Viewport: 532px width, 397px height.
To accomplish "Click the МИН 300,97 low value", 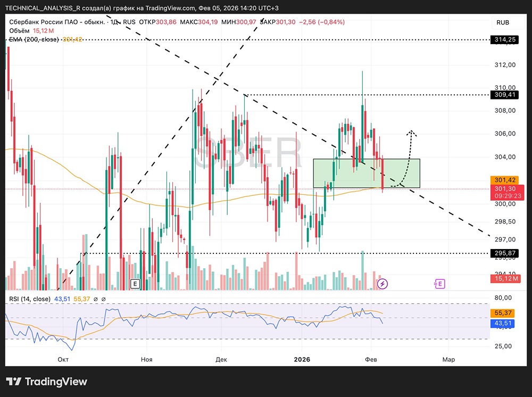I will [239, 22].
